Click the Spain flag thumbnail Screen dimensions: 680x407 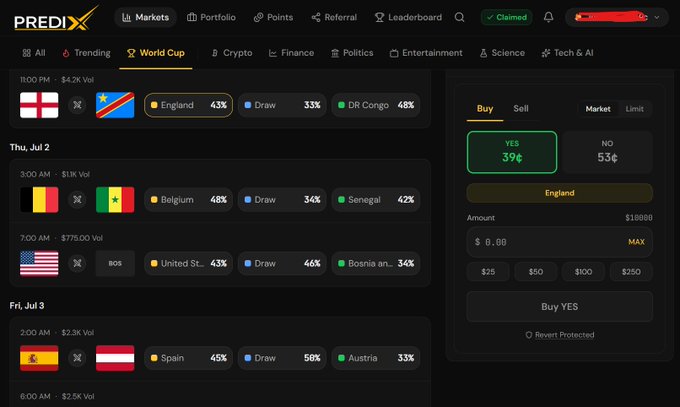39,358
